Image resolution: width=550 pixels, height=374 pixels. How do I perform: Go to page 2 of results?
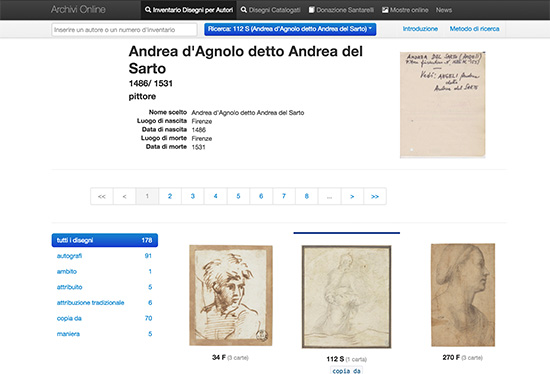coord(170,196)
